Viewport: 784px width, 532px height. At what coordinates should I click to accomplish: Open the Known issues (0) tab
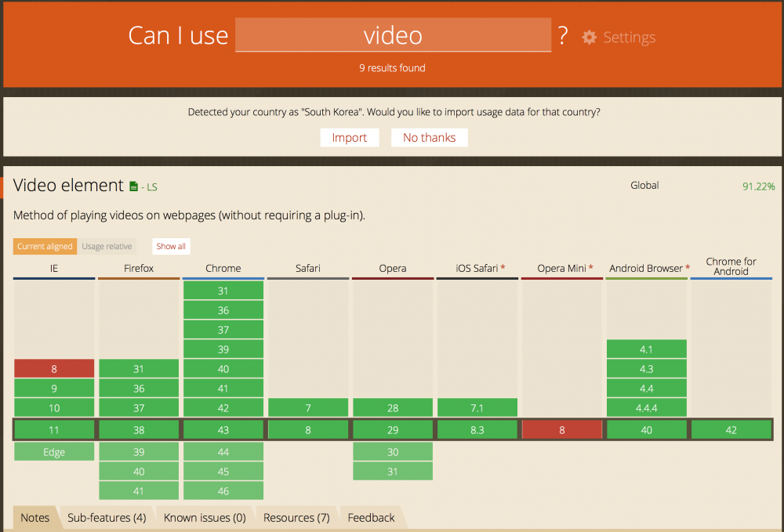205,517
